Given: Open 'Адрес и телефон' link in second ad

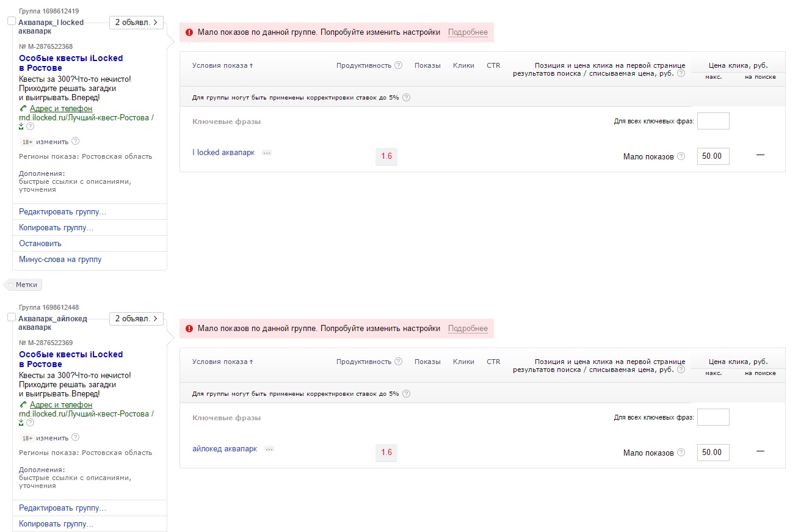Looking at the screenshot, I should pos(61,405).
